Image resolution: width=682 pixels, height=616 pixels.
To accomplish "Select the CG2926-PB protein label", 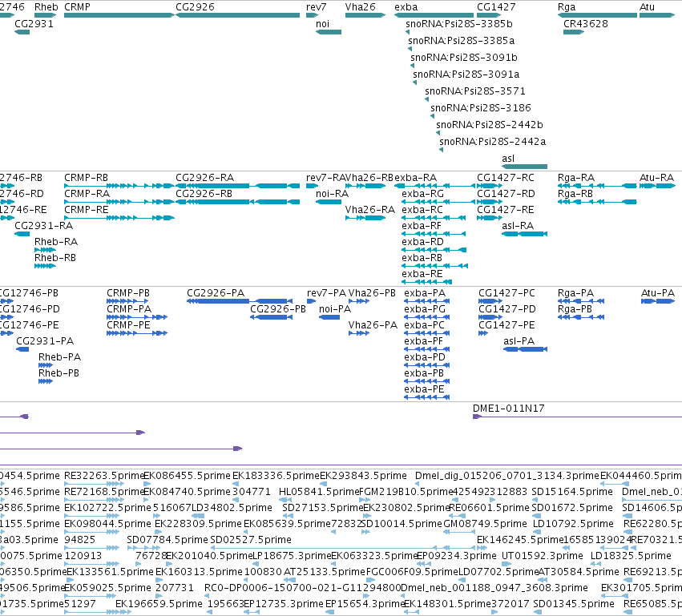I will click(x=278, y=309).
